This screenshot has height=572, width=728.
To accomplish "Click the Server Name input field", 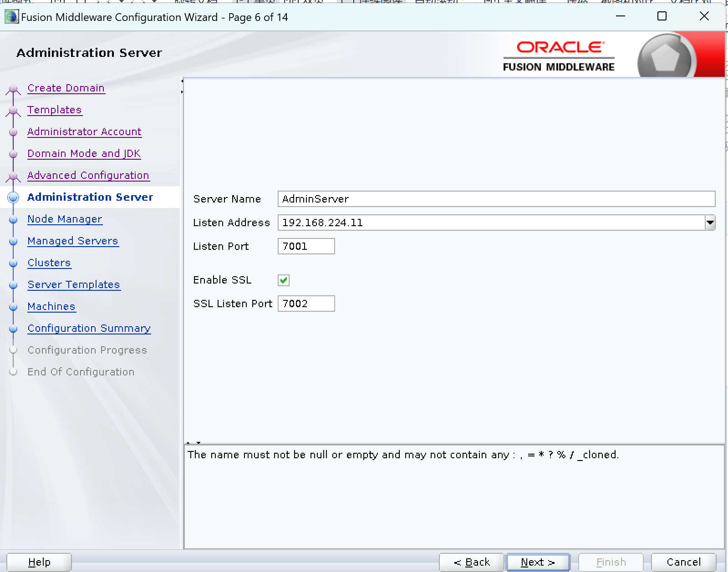I will (x=496, y=199).
